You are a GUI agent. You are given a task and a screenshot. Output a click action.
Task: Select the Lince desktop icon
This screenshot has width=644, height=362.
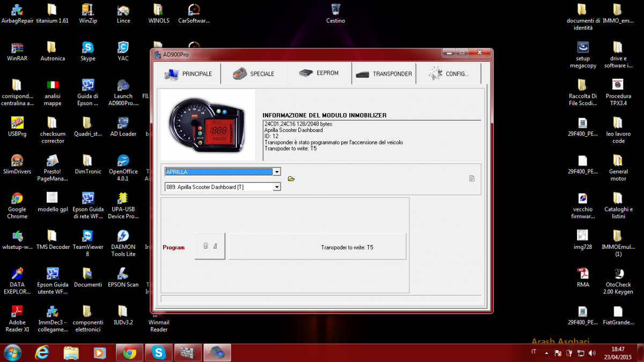[123, 13]
